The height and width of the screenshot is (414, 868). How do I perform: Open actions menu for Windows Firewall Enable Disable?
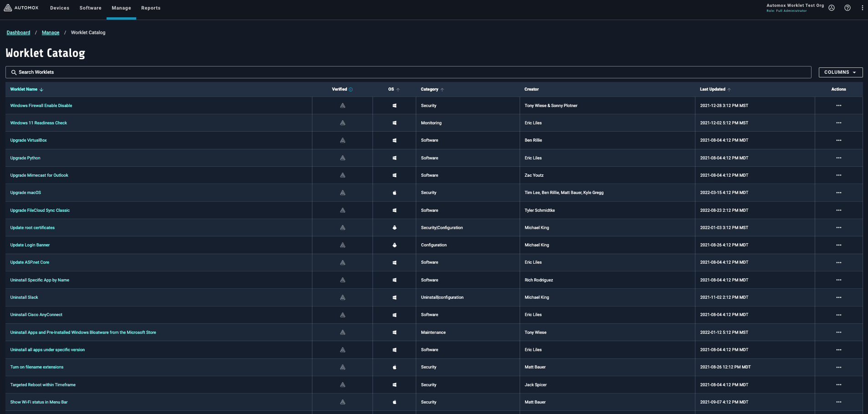(839, 106)
